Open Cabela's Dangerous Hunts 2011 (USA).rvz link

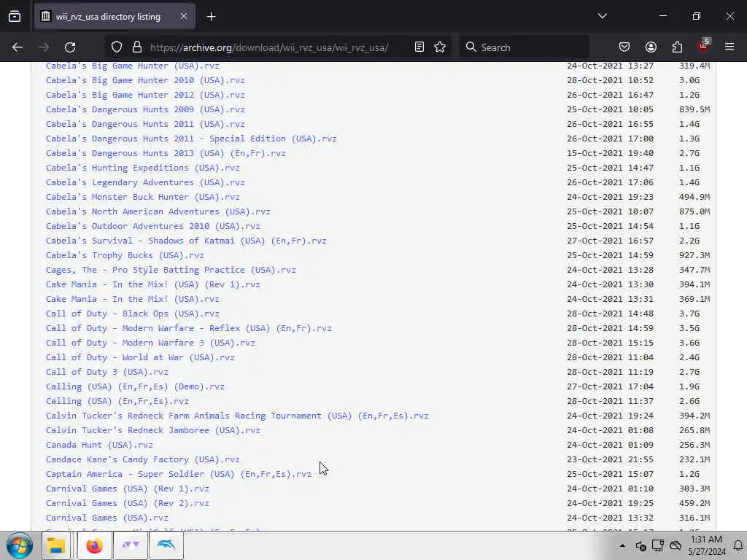(145, 124)
